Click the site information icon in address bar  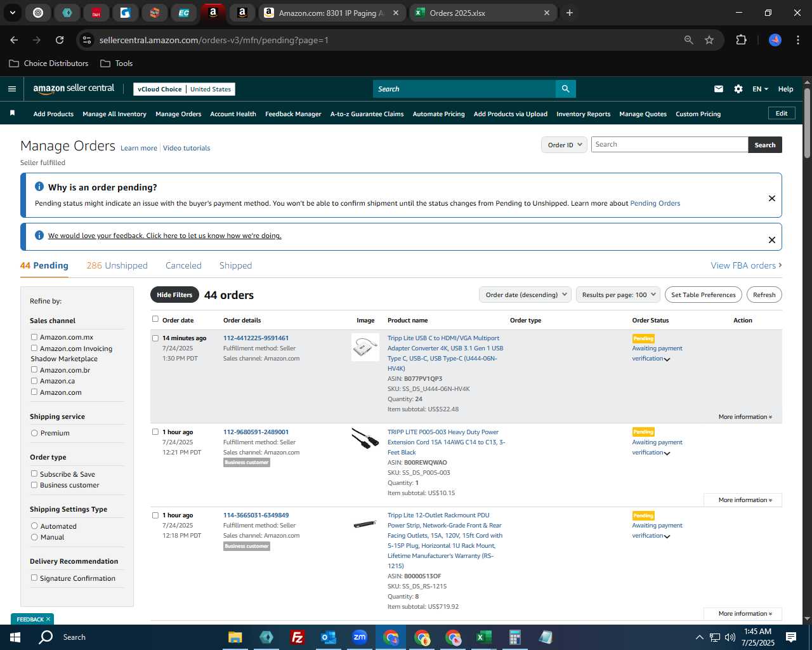(x=87, y=40)
